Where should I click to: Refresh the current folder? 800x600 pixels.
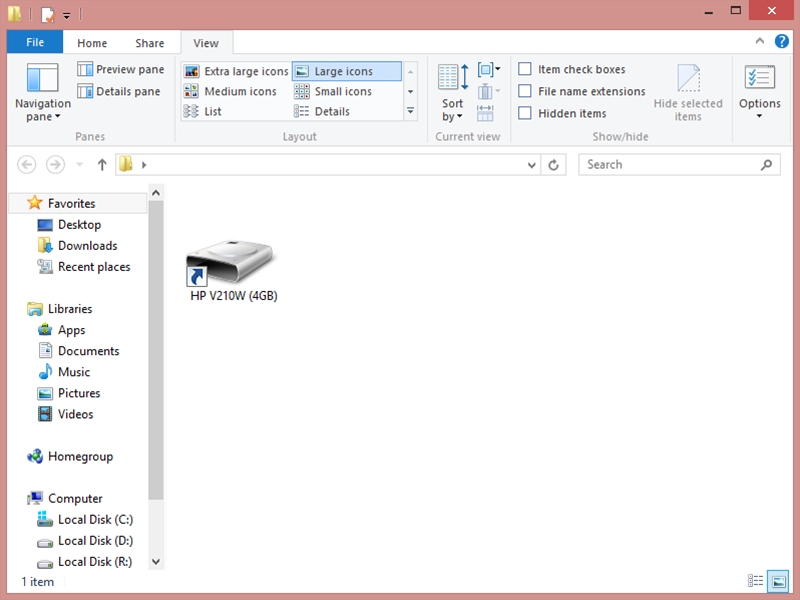[554, 164]
